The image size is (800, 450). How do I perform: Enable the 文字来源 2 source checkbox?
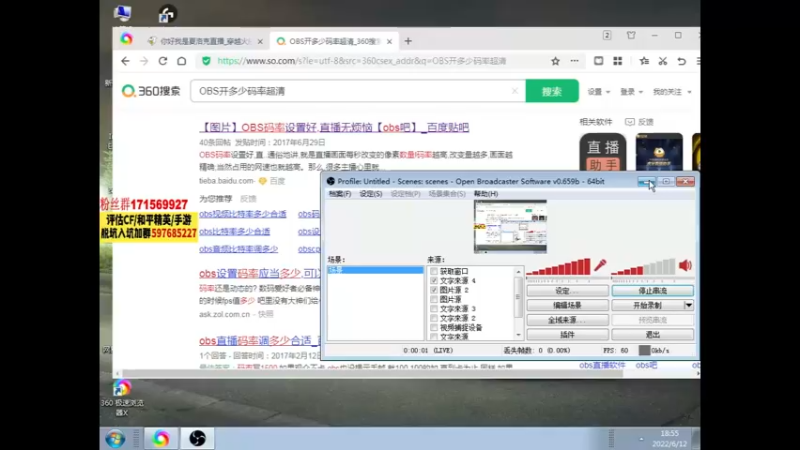(434, 318)
